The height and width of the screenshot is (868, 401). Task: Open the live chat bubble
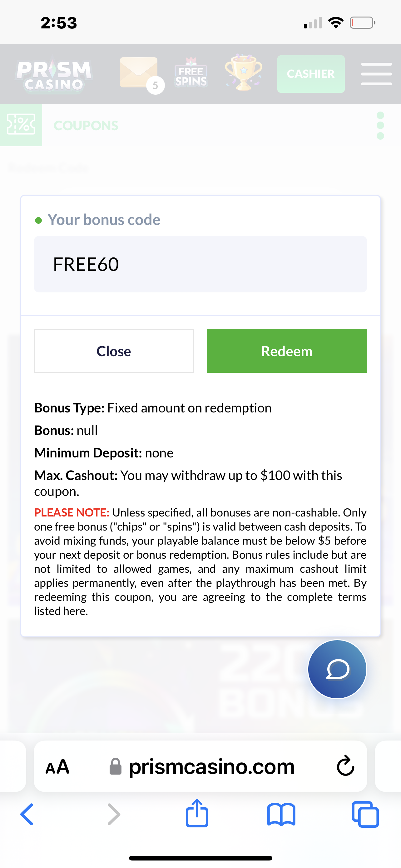pyautogui.click(x=337, y=669)
